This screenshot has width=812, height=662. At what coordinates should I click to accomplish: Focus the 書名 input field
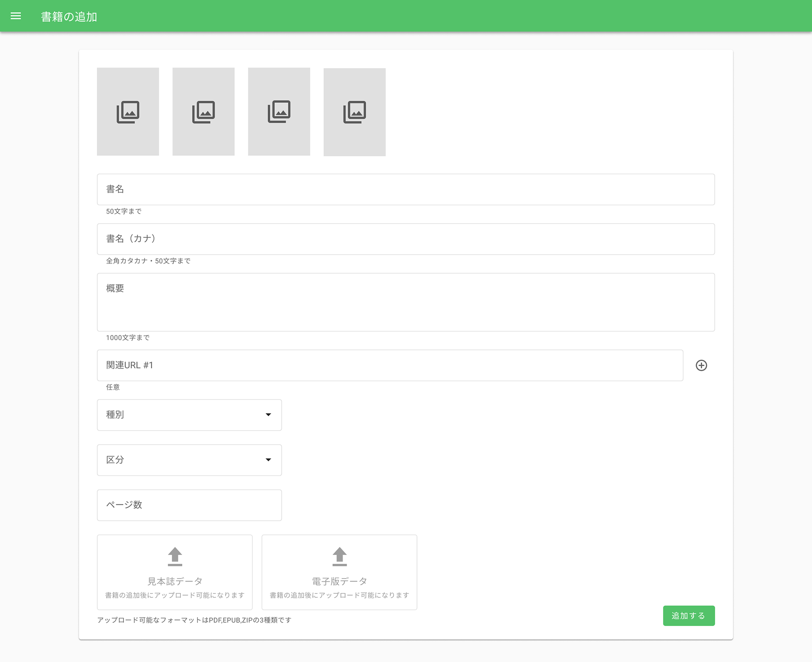[x=405, y=190]
